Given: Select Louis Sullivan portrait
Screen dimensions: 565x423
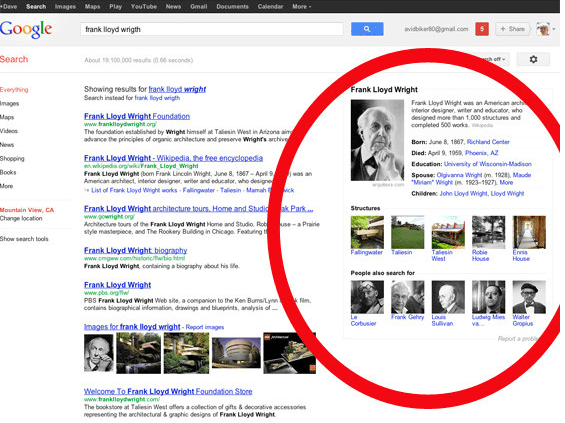Looking at the screenshot, I should pos(448,297).
